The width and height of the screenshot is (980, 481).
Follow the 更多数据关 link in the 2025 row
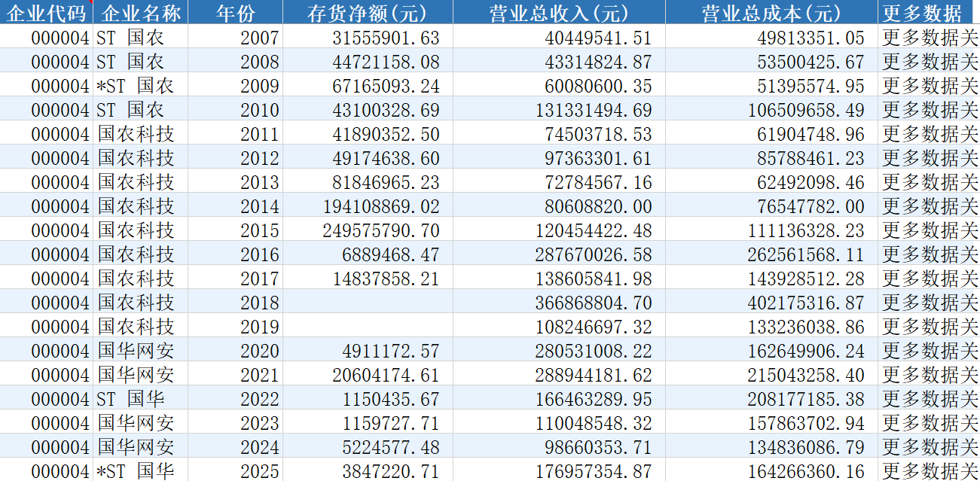click(x=930, y=471)
